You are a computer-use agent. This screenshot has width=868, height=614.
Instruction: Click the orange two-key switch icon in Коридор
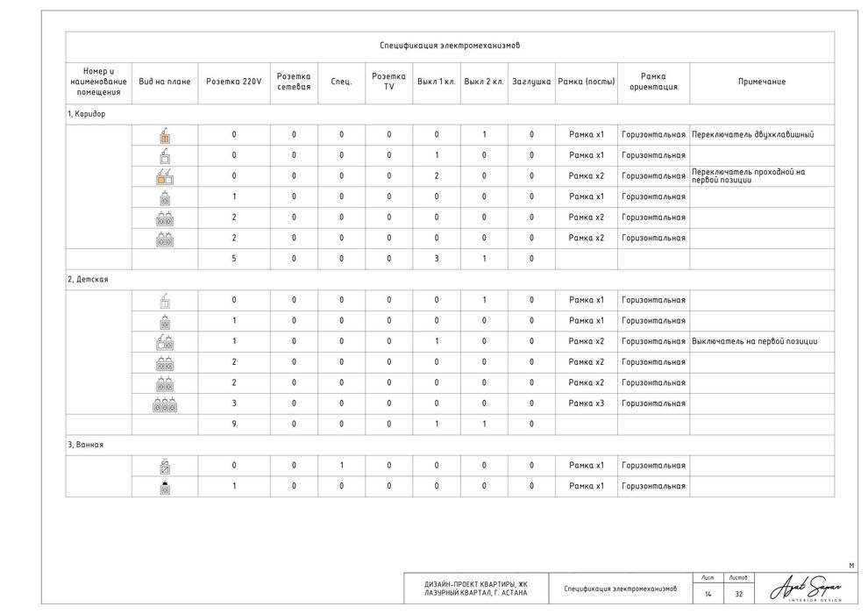click(165, 134)
